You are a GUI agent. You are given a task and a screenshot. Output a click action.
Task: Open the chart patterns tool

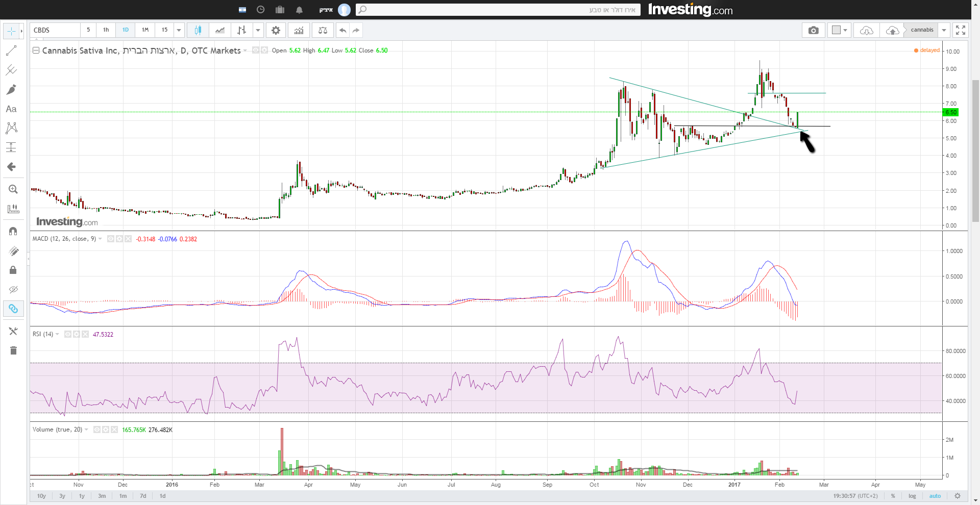[x=11, y=128]
